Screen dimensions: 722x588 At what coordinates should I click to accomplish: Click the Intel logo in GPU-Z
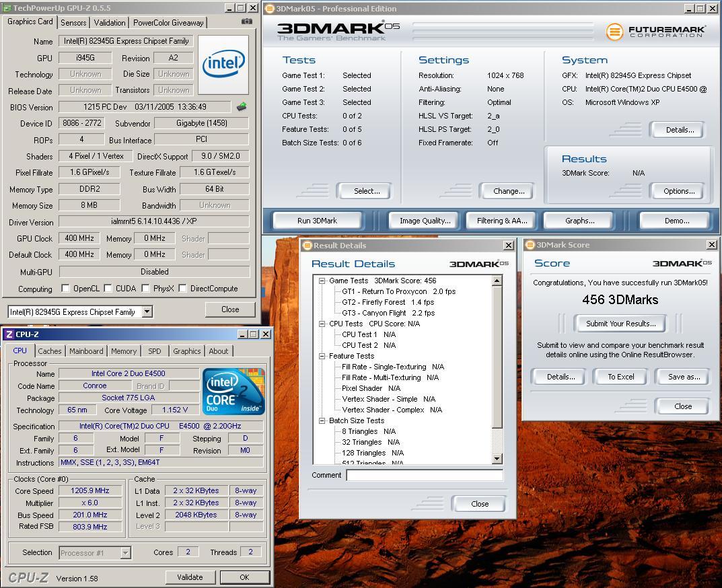point(223,65)
